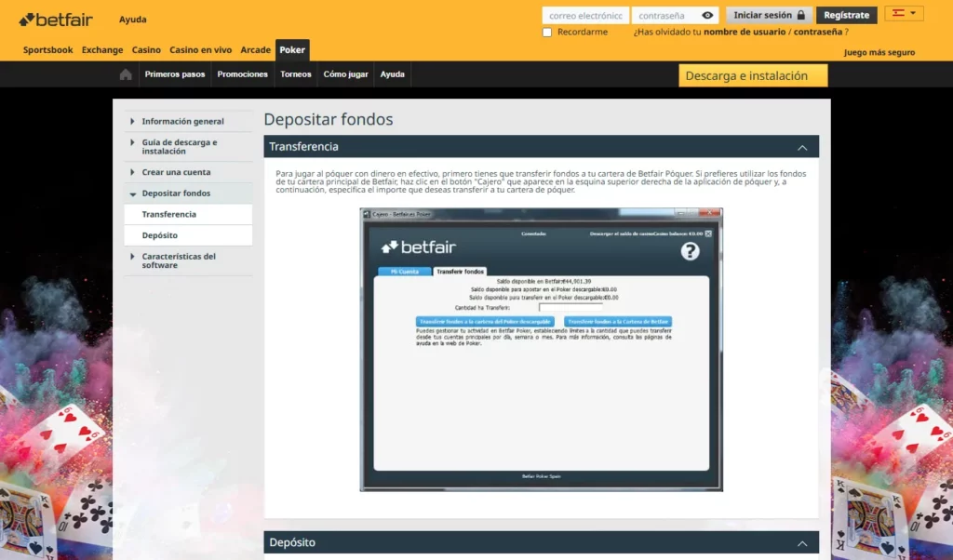Switch to the Arcade tab
Image resolution: width=953 pixels, height=560 pixels.
pos(255,50)
